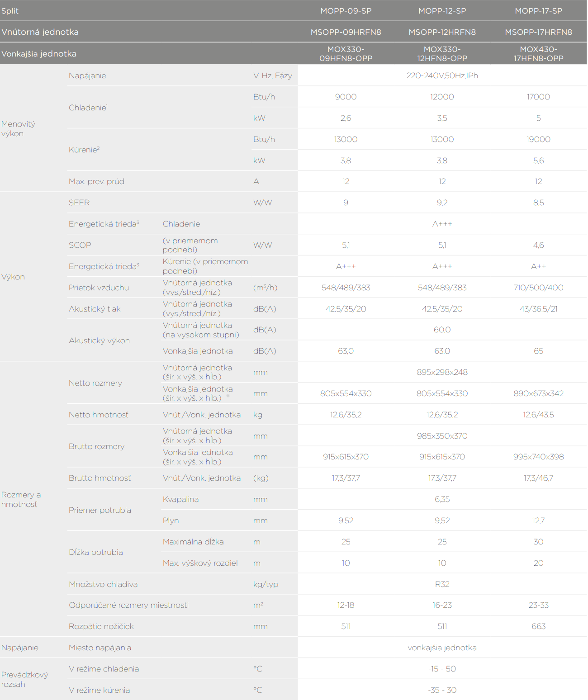Select outdoor unit MOX430-17HFN8-OPP cell
Viewport: 588px width, 700px height.
(x=538, y=54)
